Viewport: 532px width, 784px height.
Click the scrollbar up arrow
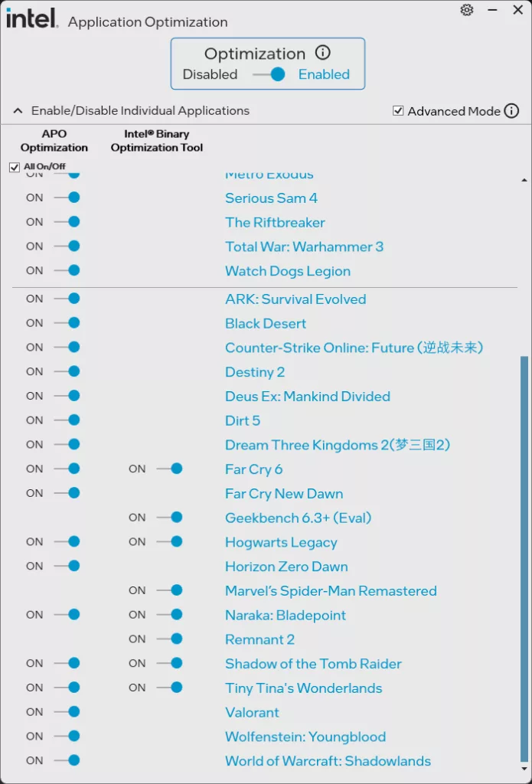(x=524, y=178)
